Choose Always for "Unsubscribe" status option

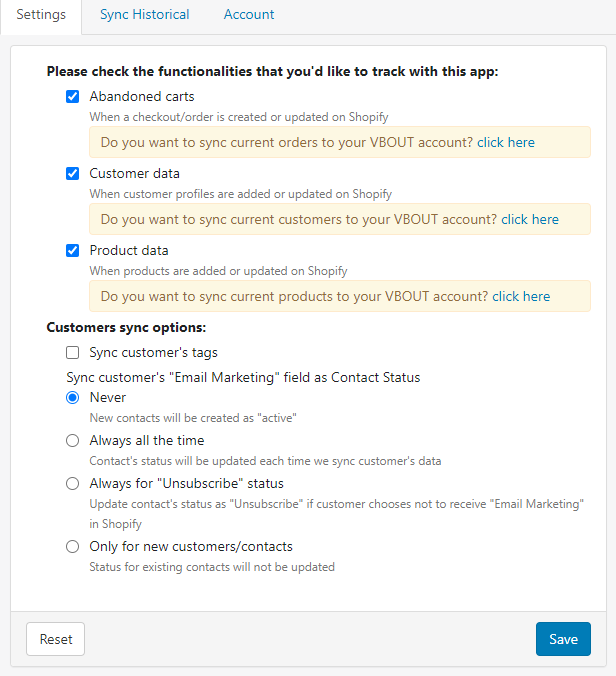tap(72, 484)
